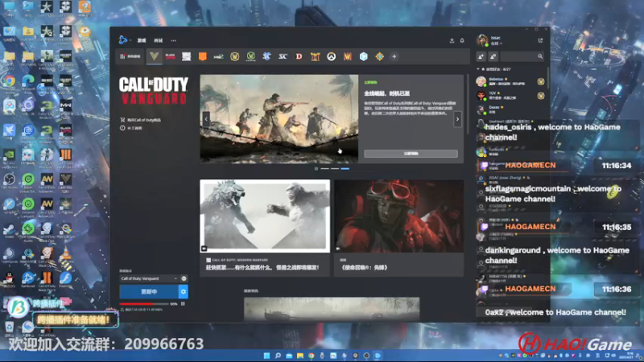Select the StarCraft II game icon
The image size is (644, 362).
tap(267, 56)
